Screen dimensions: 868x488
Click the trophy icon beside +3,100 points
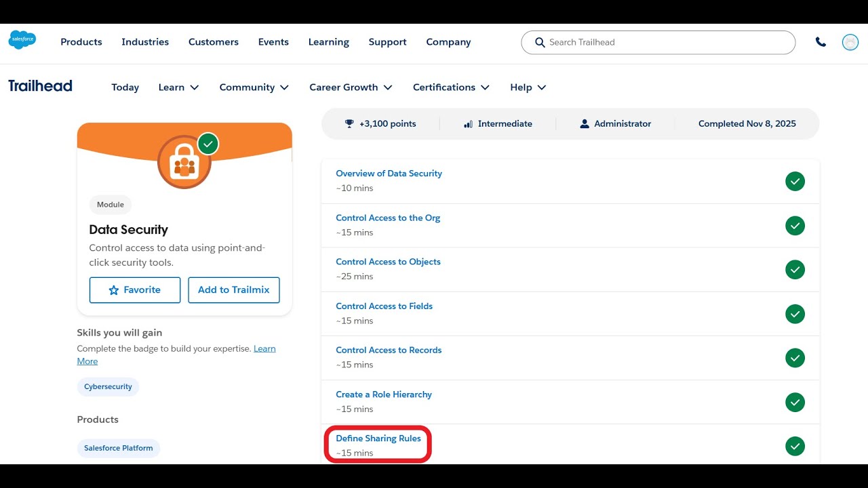click(x=349, y=123)
